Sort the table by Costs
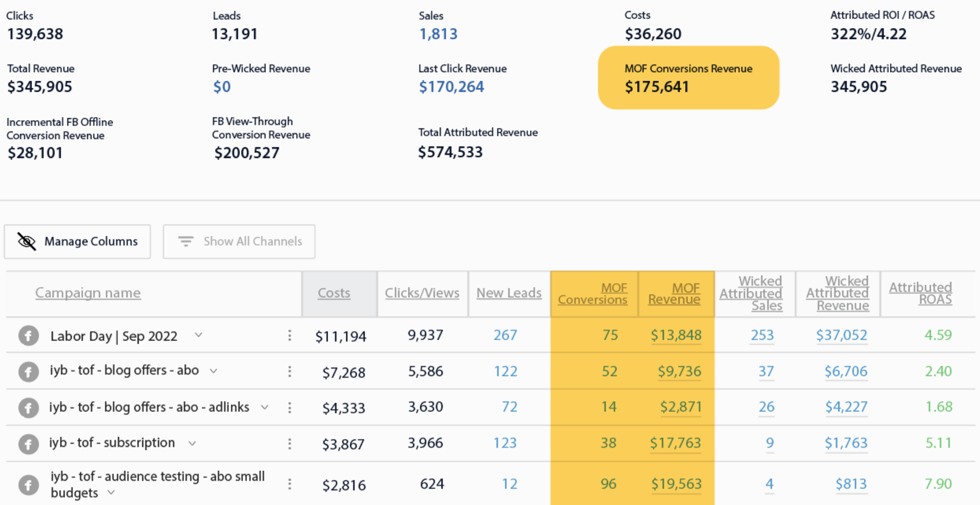This screenshot has height=505, width=980. pos(334,293)
